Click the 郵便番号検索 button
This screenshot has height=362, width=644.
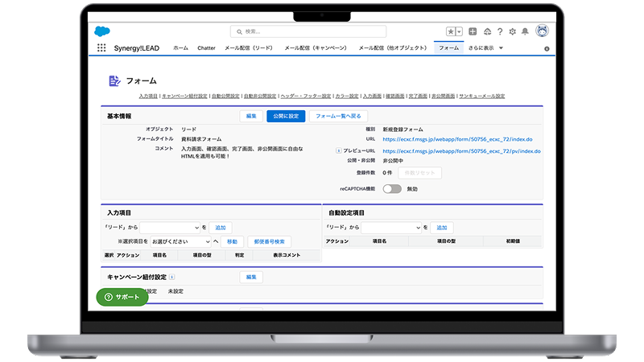[269, 242]
